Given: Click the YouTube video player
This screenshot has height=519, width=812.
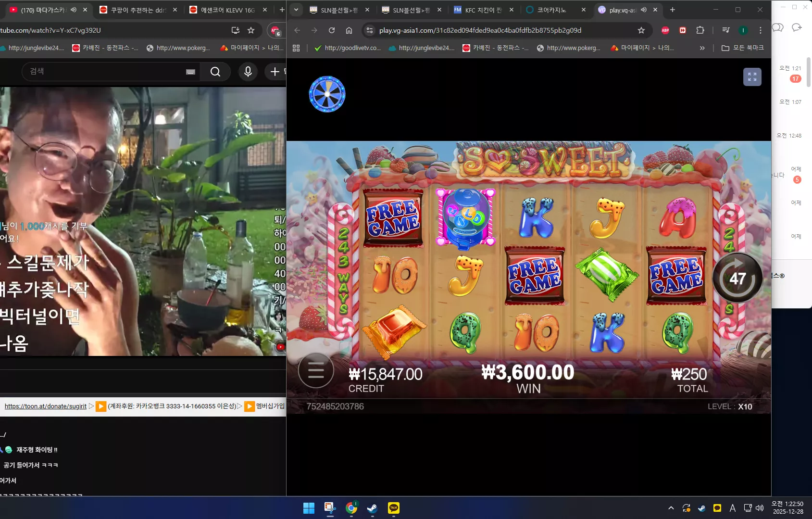Looking at the screenshot, I should pyautogui.click(x=143, y=221).
